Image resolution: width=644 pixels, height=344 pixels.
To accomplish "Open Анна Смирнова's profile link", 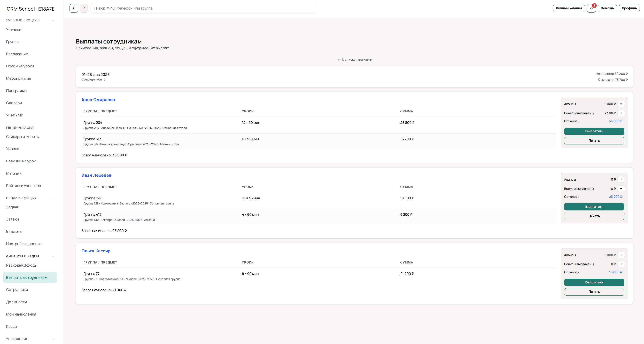I will tap(98, 100).
